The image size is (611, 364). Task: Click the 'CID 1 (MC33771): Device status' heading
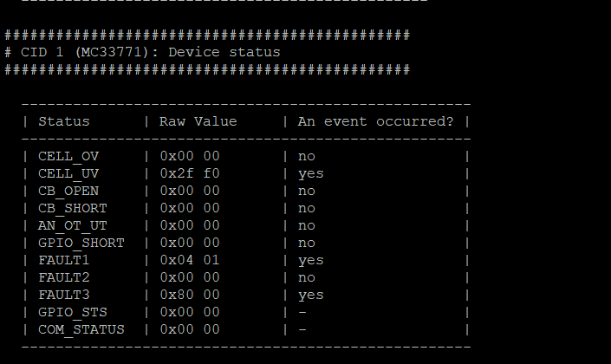[151, 52]
